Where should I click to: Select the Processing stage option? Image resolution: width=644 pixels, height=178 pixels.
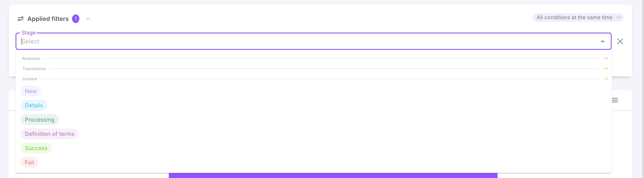tap(40, 119)
